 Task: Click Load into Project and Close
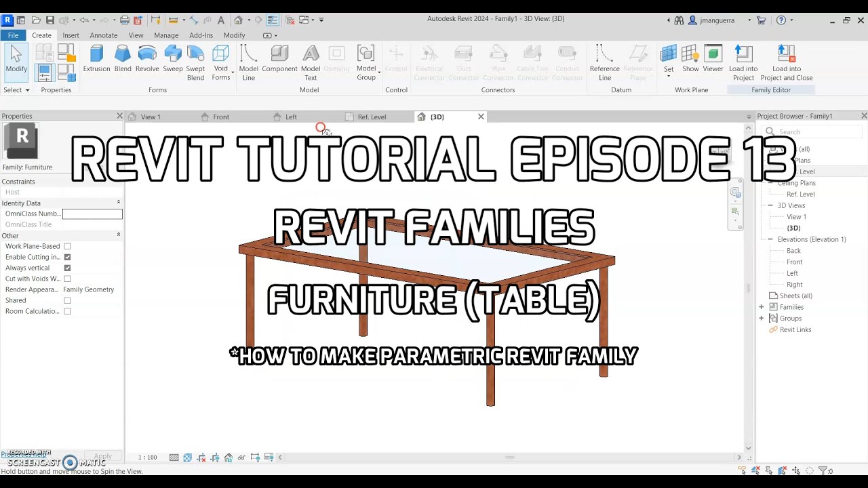pyautogui.click(x=787, y=62)
